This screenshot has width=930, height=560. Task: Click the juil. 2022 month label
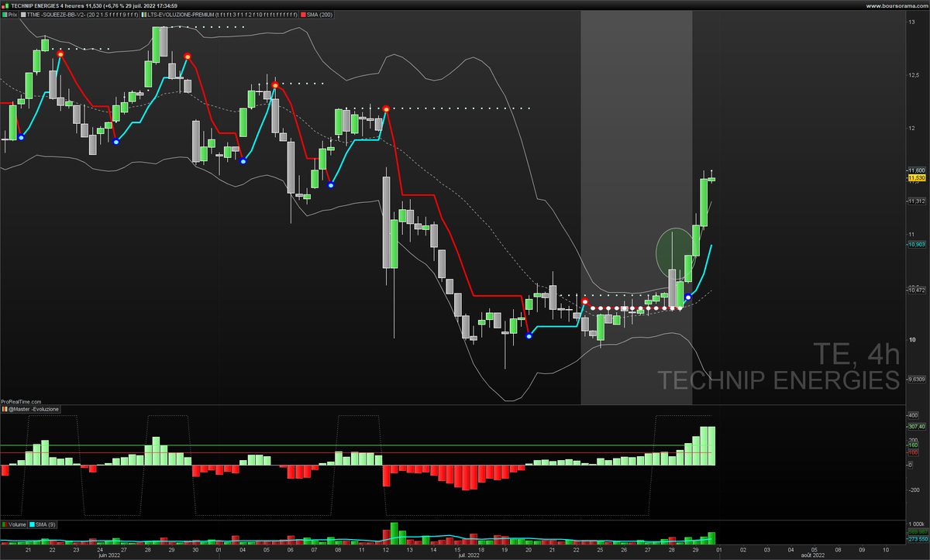470,555
